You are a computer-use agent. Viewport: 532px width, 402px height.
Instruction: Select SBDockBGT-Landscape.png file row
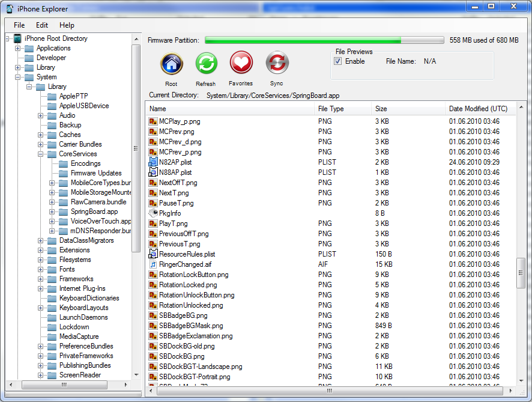(x=201, y=367)
